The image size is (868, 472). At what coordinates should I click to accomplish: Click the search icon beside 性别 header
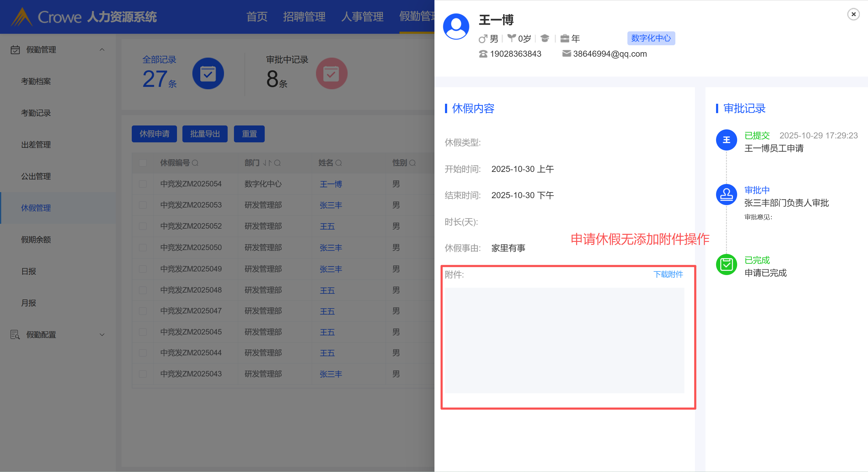click(x=412, y=163)
